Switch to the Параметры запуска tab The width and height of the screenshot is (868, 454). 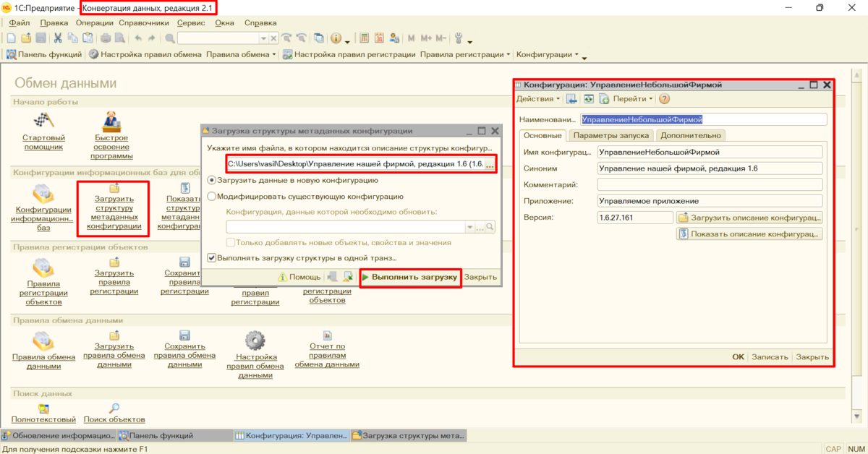[x=611, y=135]
